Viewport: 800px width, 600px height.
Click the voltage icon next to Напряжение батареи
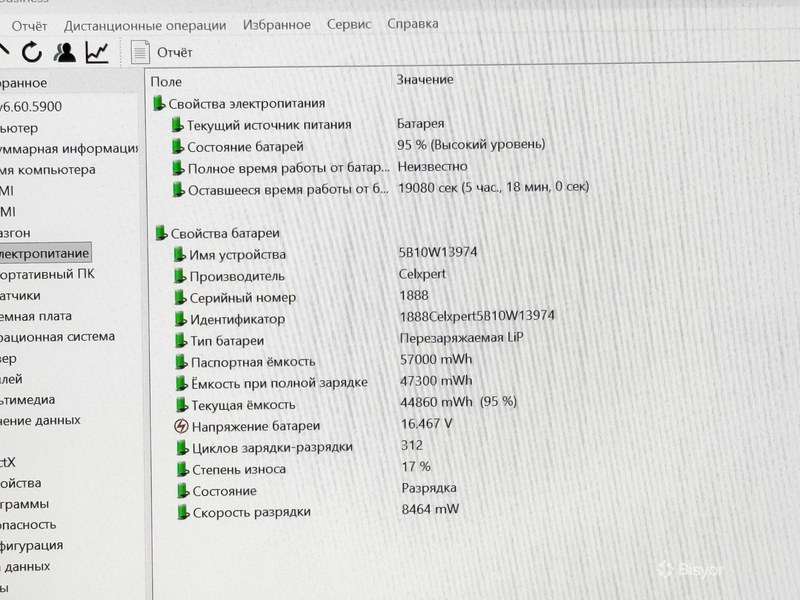[181, 426]
